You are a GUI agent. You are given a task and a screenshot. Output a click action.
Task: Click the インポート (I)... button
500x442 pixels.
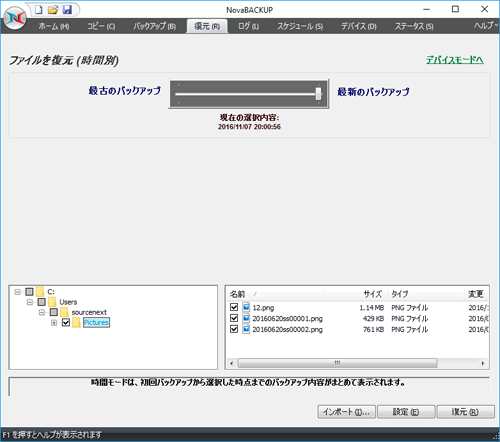click(x=346, y=412)
